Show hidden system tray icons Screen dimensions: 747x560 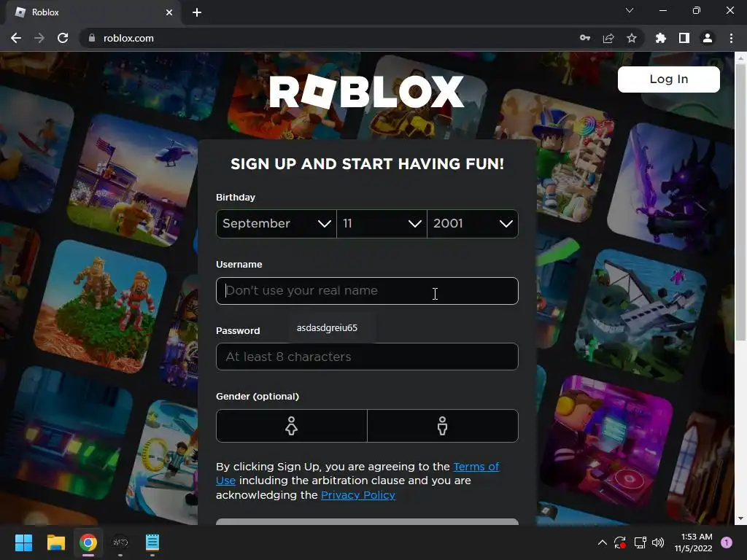[602, 542]
